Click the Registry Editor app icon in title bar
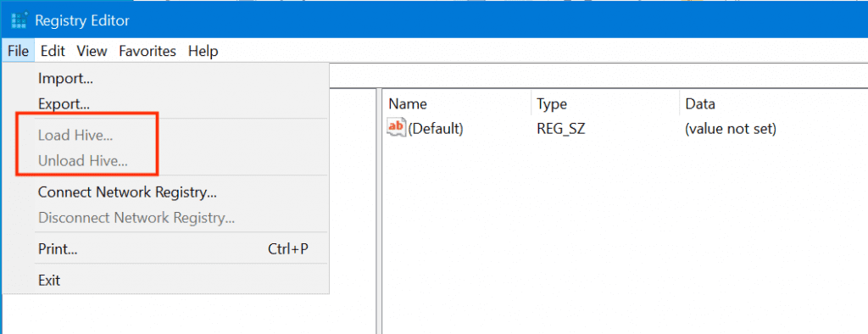The width and height of the screenshot is (868, 334). (19, 20)
